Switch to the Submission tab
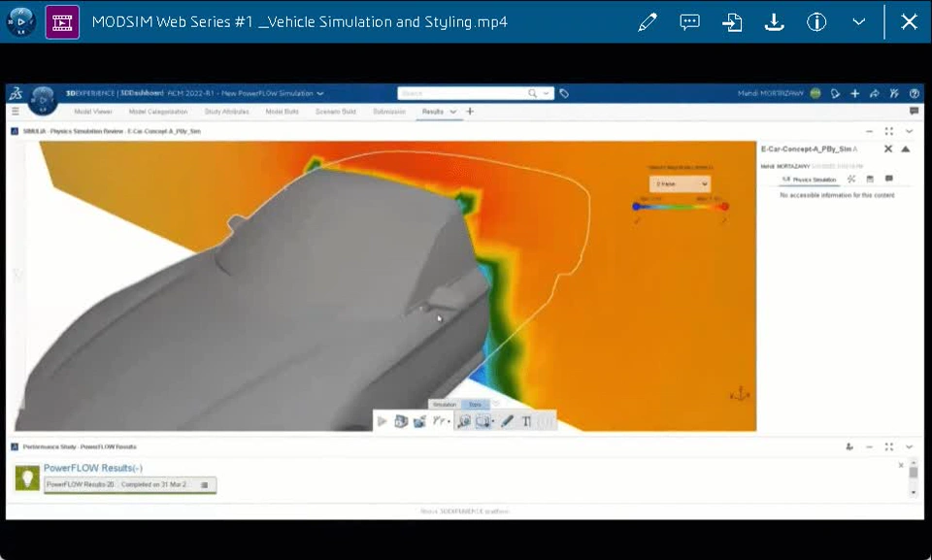 (x=388, y=112)
